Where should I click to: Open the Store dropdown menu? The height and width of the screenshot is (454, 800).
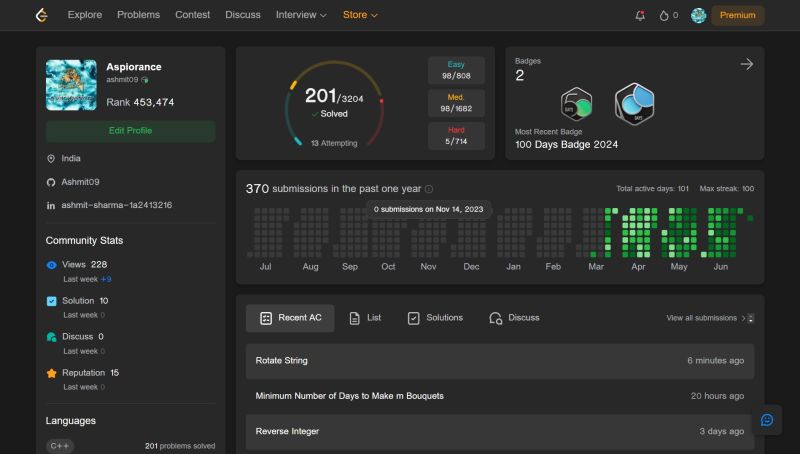[360, 15]
